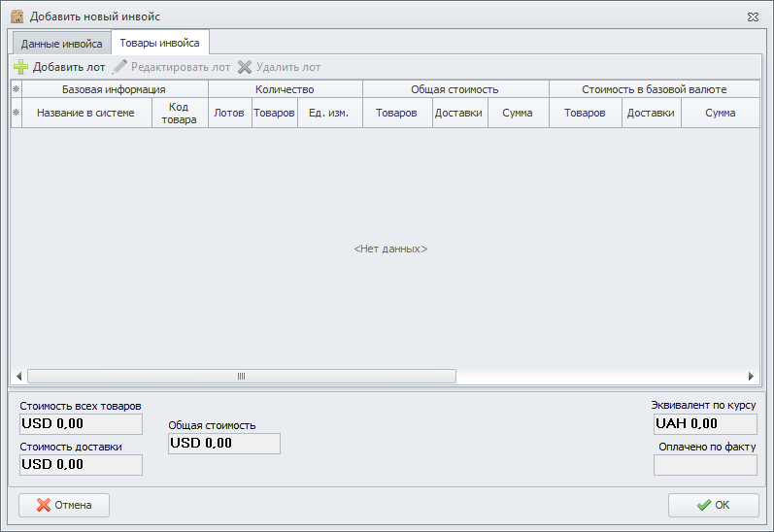Select the Товары инвойса tab
This screenshot has height=532, width=774.
coord(160,43)
